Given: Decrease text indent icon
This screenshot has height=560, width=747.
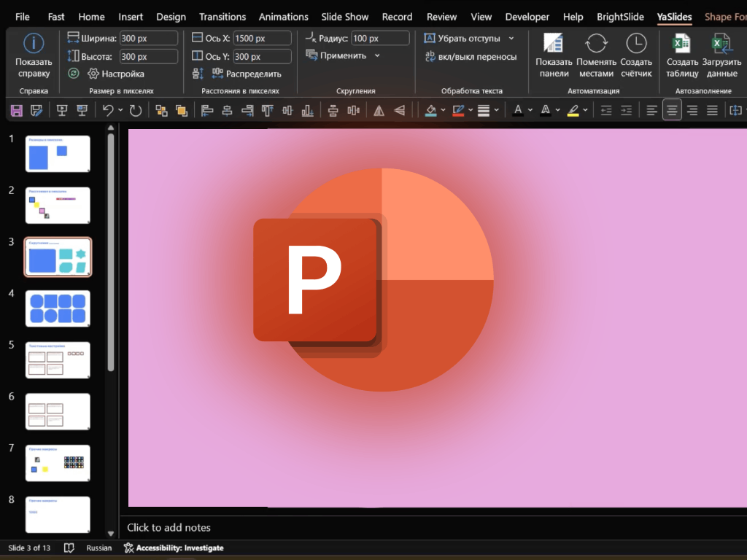Looking at the screenshot, I should point(606,111).
